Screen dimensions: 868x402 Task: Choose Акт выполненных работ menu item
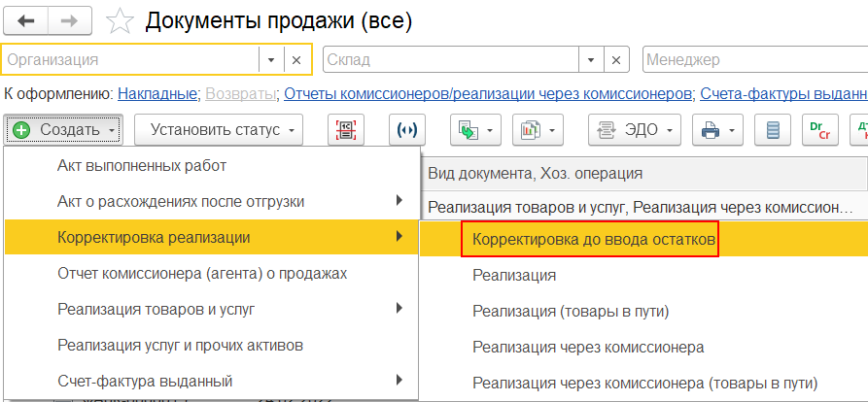[142, 165]
